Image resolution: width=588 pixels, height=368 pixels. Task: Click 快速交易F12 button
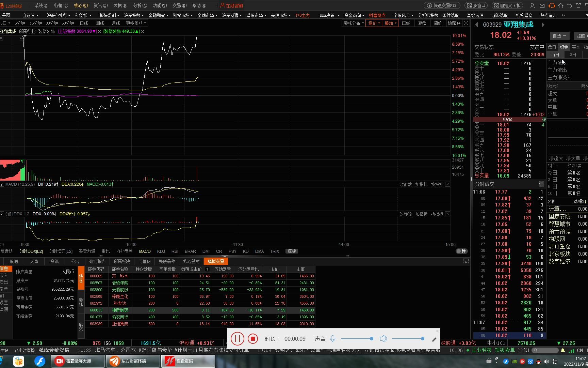click(x=442, y=6)
